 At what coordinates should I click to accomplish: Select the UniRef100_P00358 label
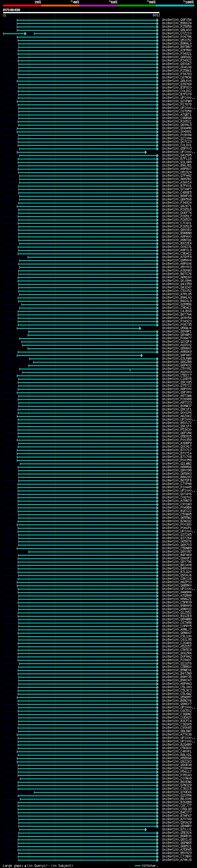[x=176, y=460]
